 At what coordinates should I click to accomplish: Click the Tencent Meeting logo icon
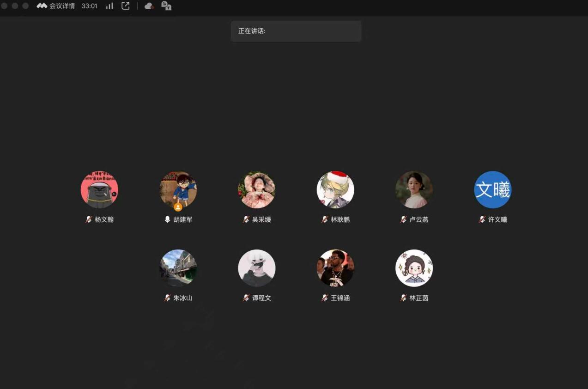(x=42, y=6)
